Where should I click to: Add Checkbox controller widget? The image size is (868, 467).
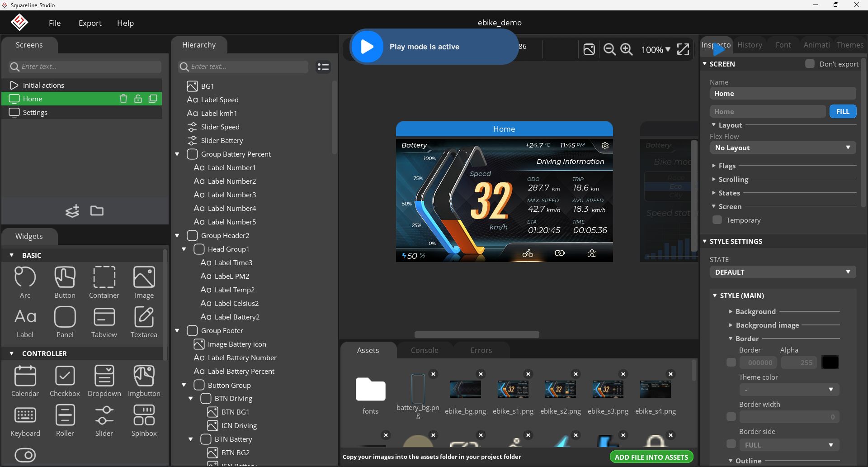click(x=65, y=381)
